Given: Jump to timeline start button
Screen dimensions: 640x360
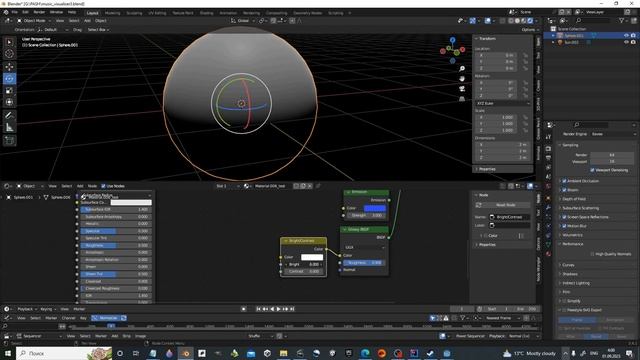Looking at the screenshot, I should [258, 309].
